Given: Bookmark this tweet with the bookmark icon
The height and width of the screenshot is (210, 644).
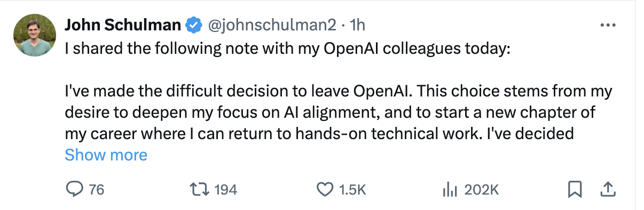Looking at the screenshot, I should pyautogui.click(x=575, y=189).
